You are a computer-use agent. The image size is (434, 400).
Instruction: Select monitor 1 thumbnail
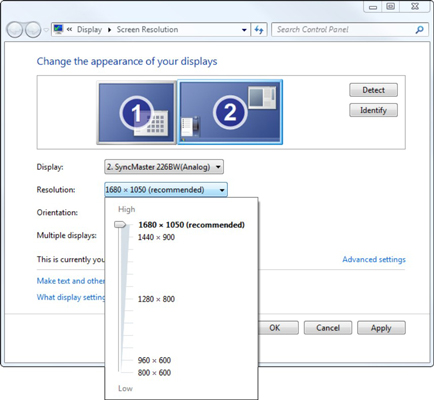pos(136,113)
